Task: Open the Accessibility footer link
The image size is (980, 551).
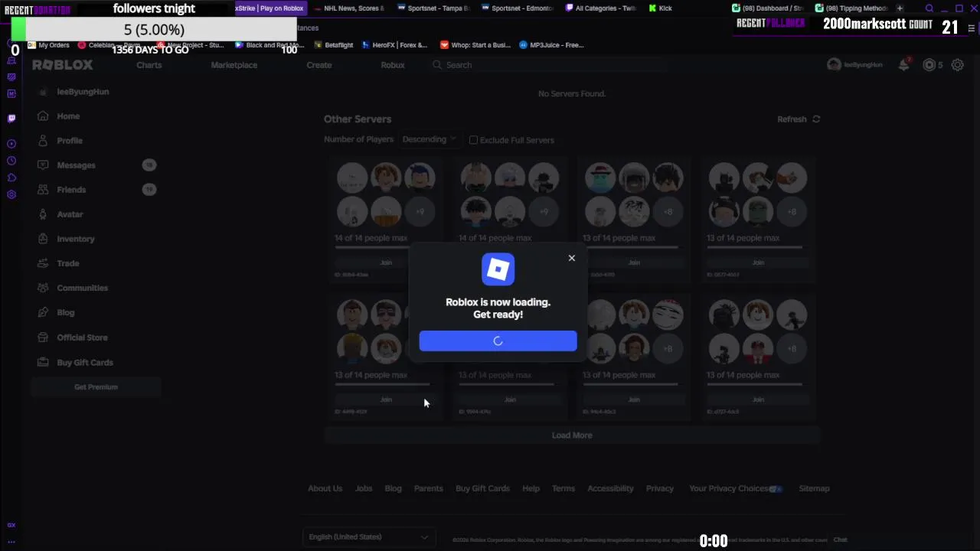Action: pos(610,488)
